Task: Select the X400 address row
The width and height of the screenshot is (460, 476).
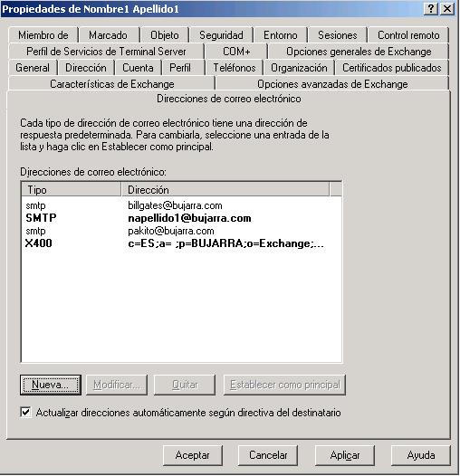Action: pos(182,243)
